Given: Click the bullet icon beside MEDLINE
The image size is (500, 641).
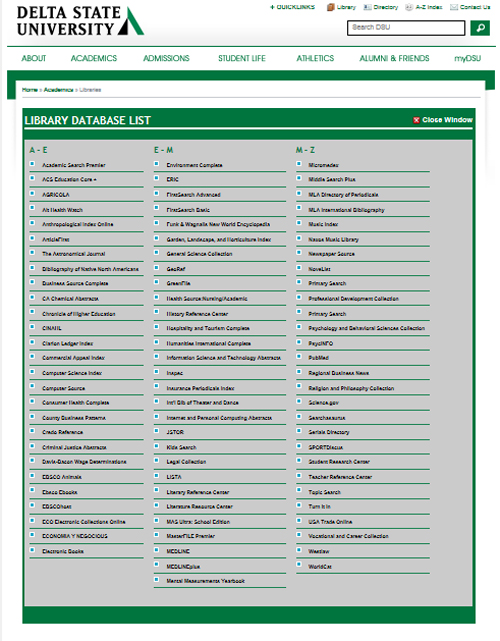Looking at the screenshot, I should 157,550.
